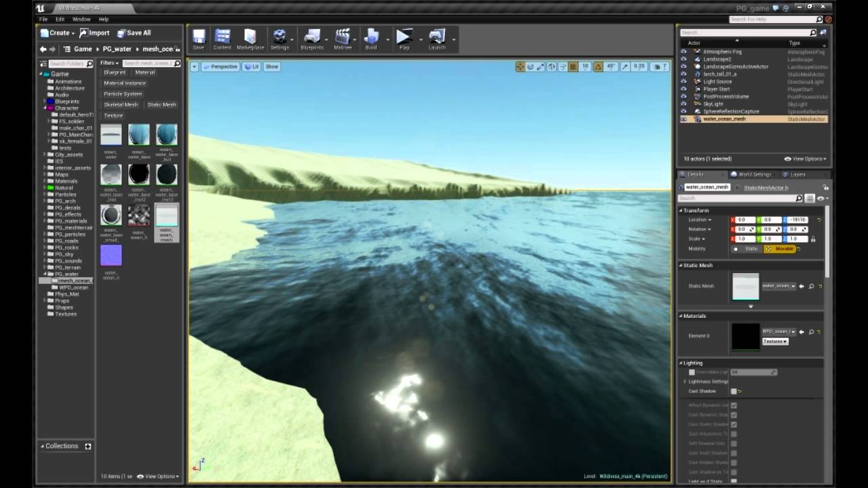Click the Show button in viewport
Viewport: 868px width, 488px height.
coord(272,66)
